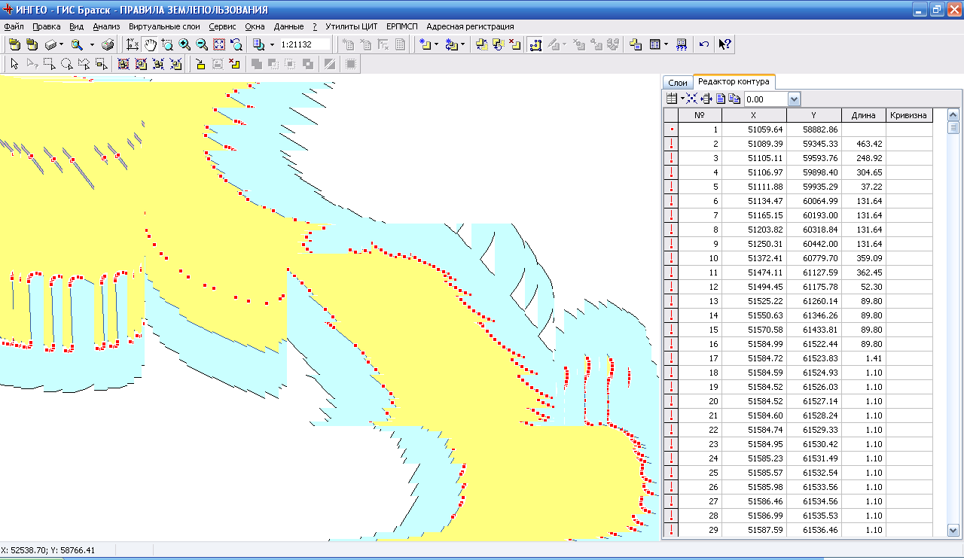This screenshot has width=964, height=560.
Task: Open the Файл menu
Action: (x=14, y=26)
